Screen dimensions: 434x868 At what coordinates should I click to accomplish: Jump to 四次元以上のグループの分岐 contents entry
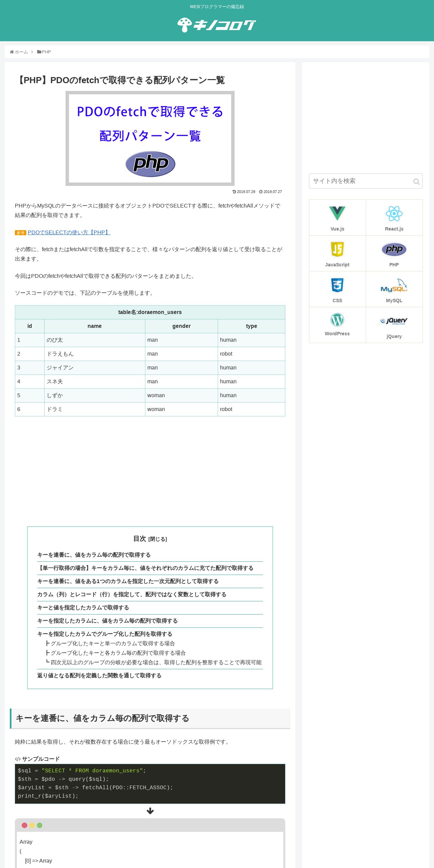(x=156, y=662)
